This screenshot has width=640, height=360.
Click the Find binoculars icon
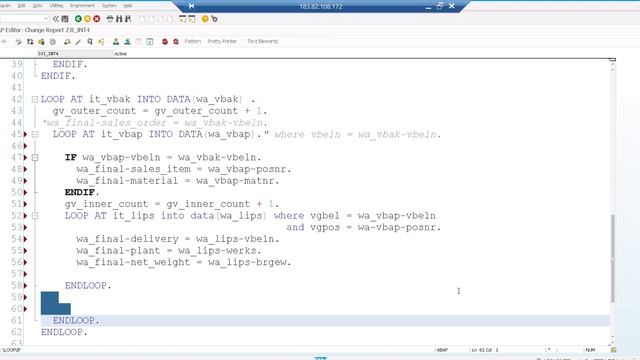(x=119, y=19)
